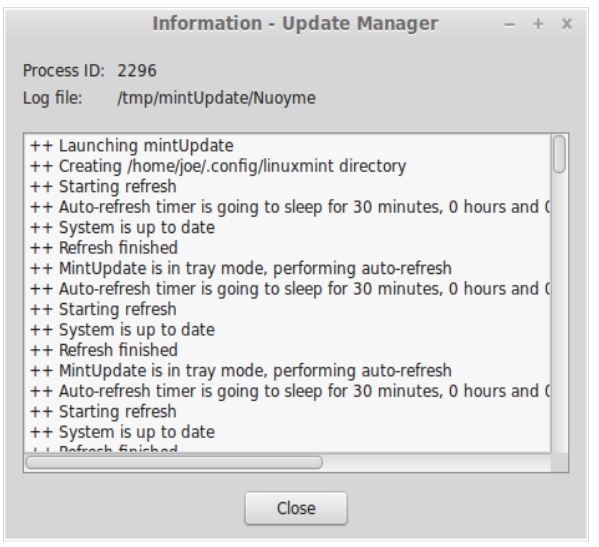Viewport: 599px width, 547px height.
Task: Maximize the window with plus icon
Action: tap(538, 24)
